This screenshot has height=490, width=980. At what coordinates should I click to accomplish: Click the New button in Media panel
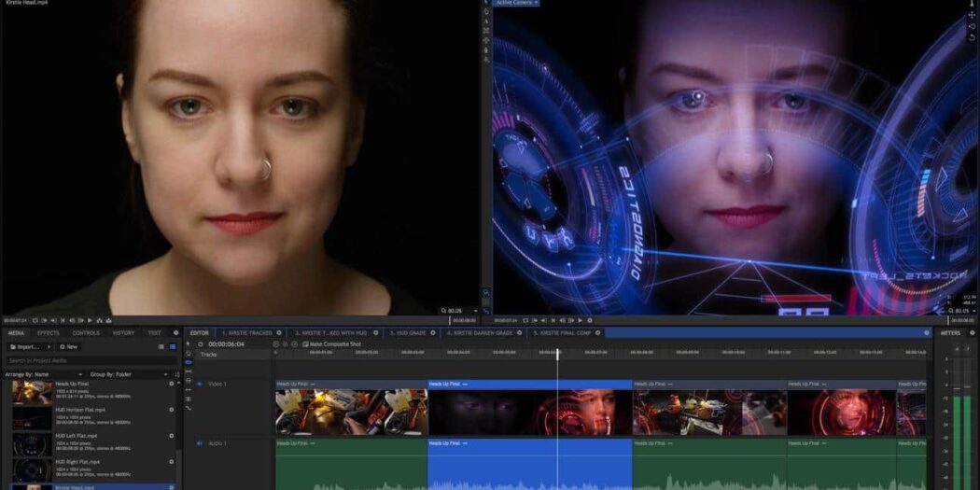pos(69,347)
